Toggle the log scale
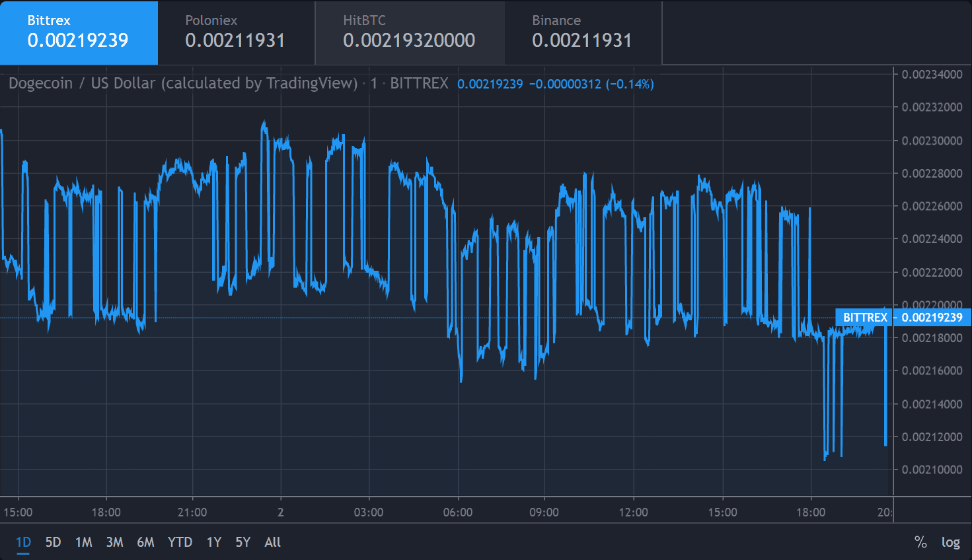Image resolution: width=972 pixels, height=560 pixels. pos(950,542)
